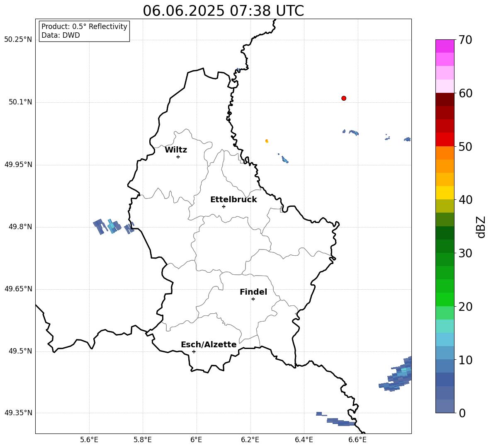Click the Ettelbruck station cross marker

tap(224, 206)
